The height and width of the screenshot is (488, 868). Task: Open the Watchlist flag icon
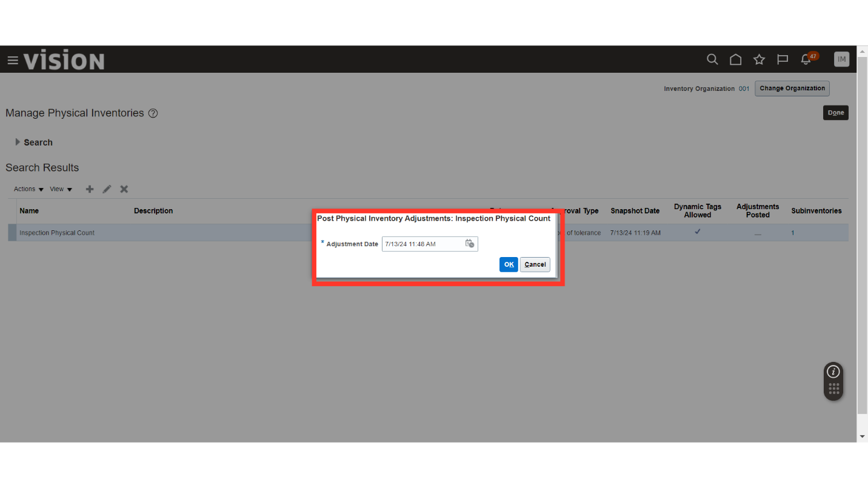(x=783, y=59)
